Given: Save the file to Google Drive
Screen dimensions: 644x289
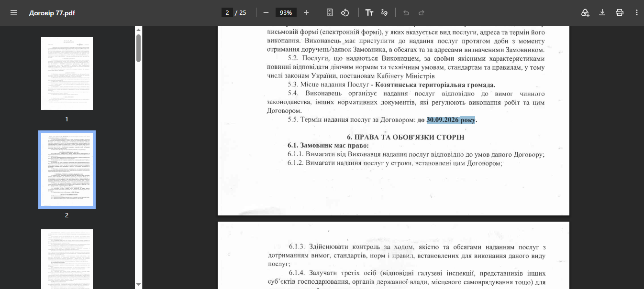Looking at the screenshot, I should click(x=585, y=12).
